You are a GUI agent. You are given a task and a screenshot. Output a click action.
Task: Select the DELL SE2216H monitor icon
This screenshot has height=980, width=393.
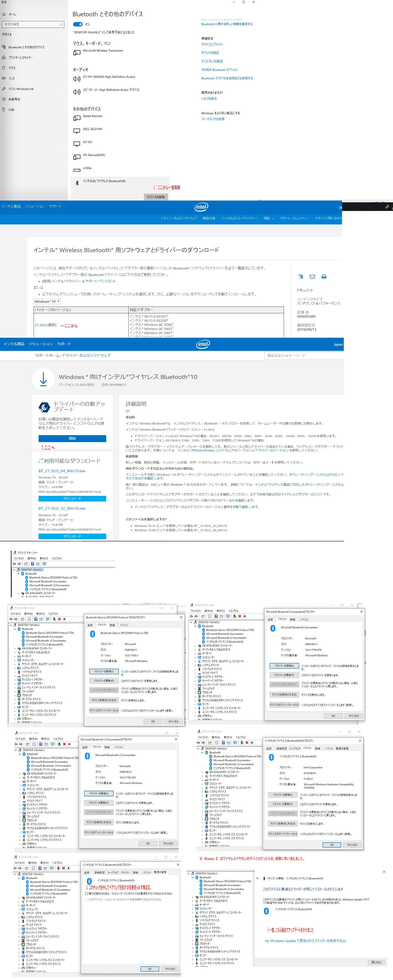77,131
